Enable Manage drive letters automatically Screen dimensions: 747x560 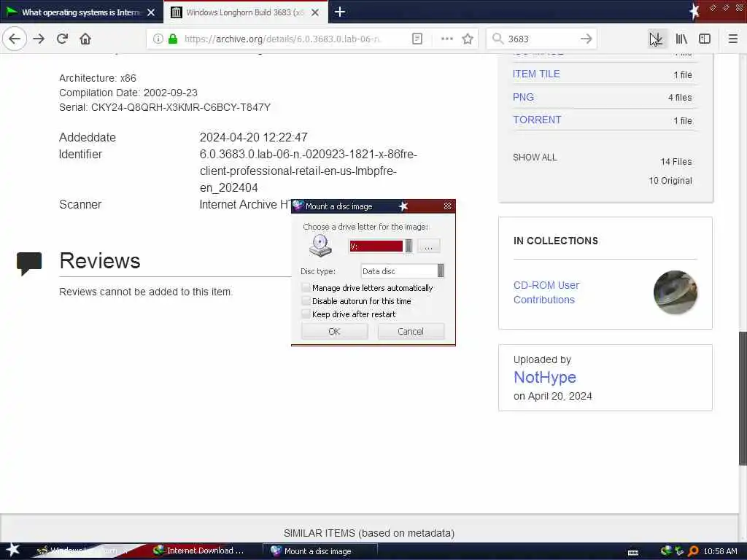click(x=306, y=287)
